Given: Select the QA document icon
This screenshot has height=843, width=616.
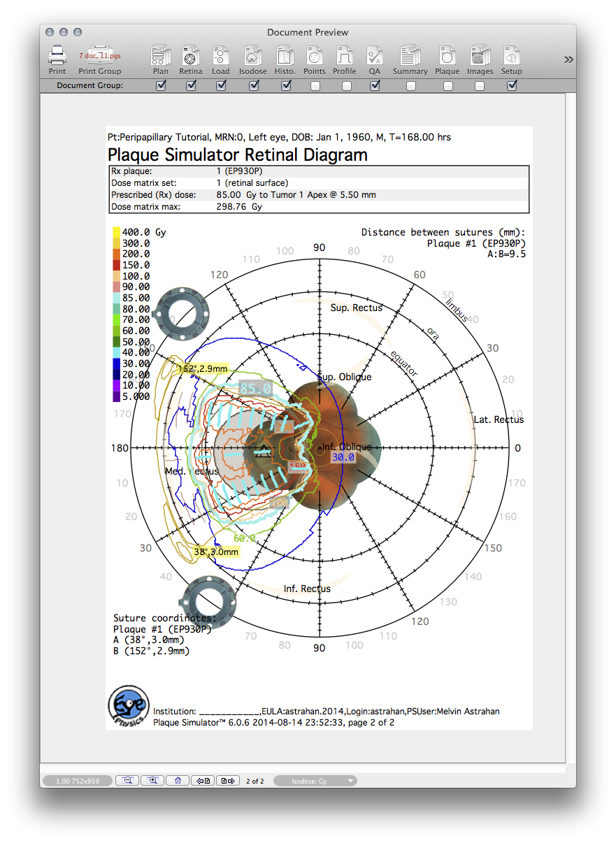Looking at the screenshot, I should point(375,55).
